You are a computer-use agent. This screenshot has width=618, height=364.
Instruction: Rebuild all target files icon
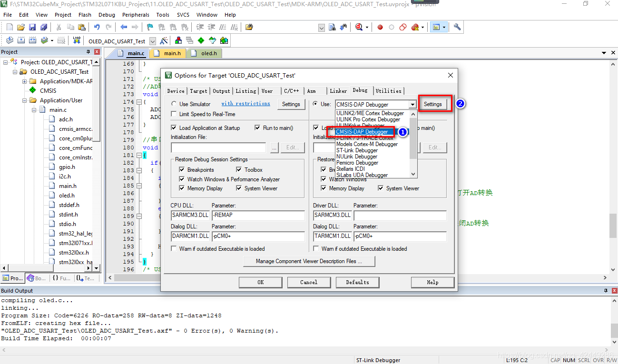[x=32, y=40]
